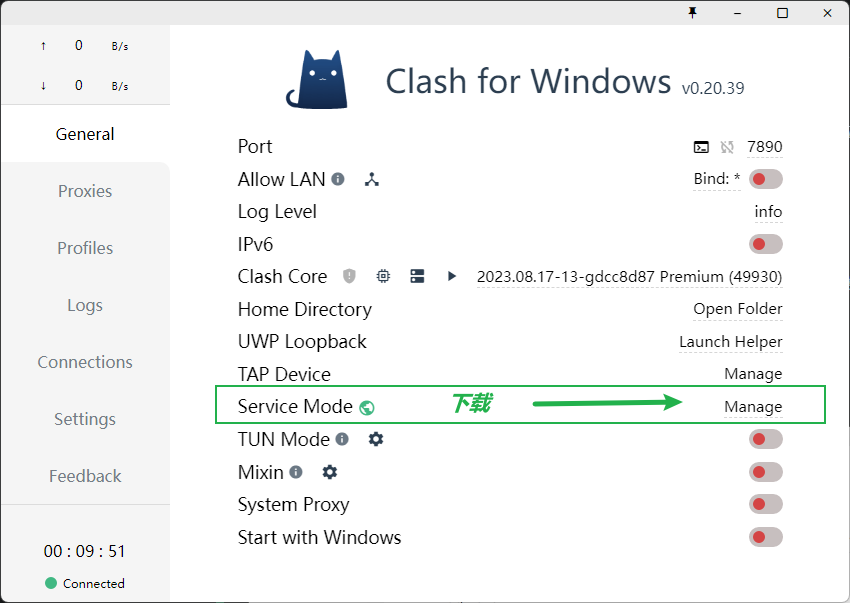Switch to the Proxies tab
This screenshot has height=603, width=850.
tap(85, 191)
